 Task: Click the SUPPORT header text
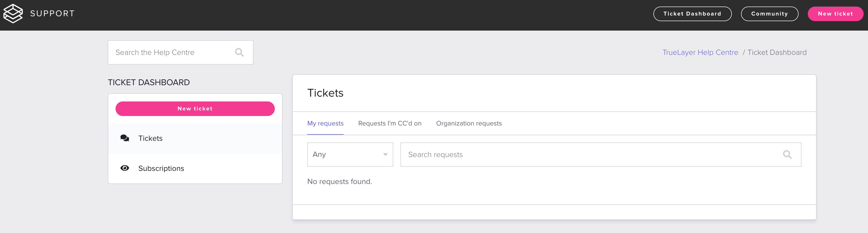(x=52, y=13)
